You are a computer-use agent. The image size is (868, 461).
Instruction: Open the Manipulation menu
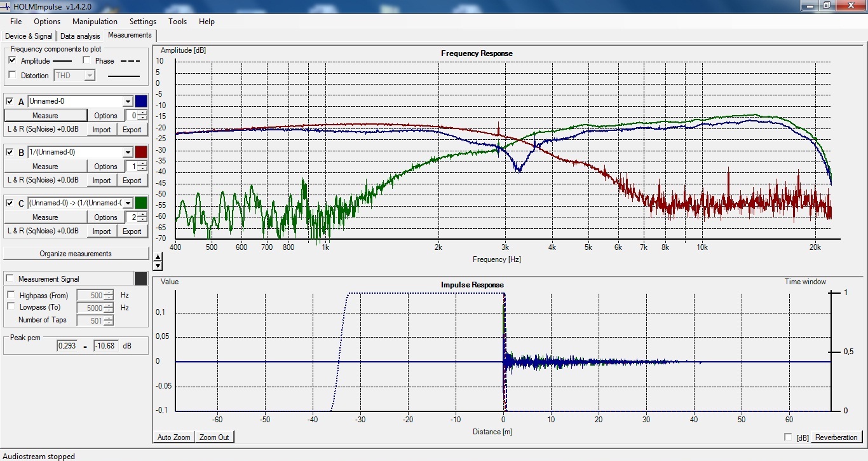click(x=95, y=21)
